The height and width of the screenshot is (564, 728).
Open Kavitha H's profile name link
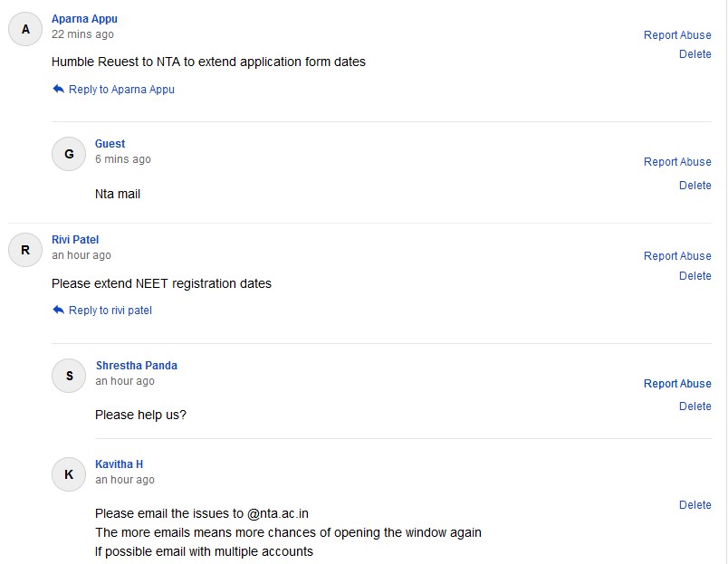coord(119,464)
